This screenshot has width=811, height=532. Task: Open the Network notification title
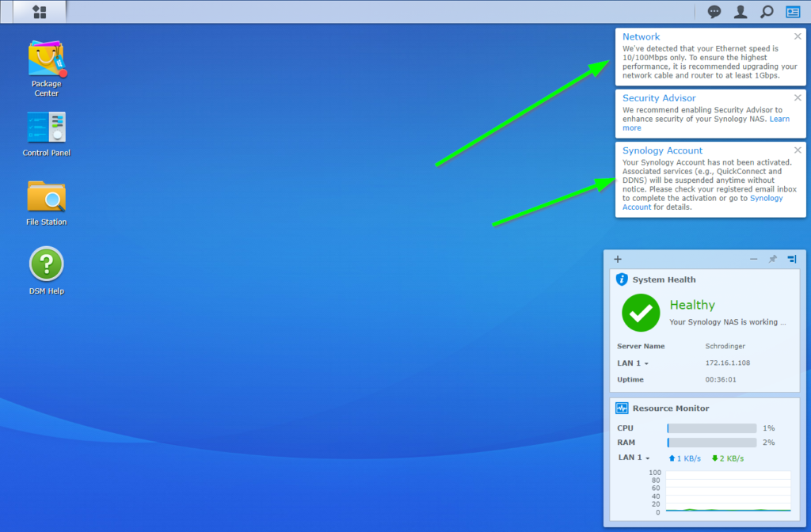coord(641,36)
